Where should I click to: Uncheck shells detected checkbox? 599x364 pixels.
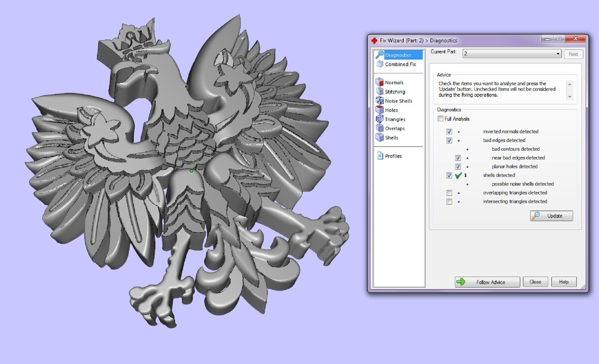click(x=449, y=175)
